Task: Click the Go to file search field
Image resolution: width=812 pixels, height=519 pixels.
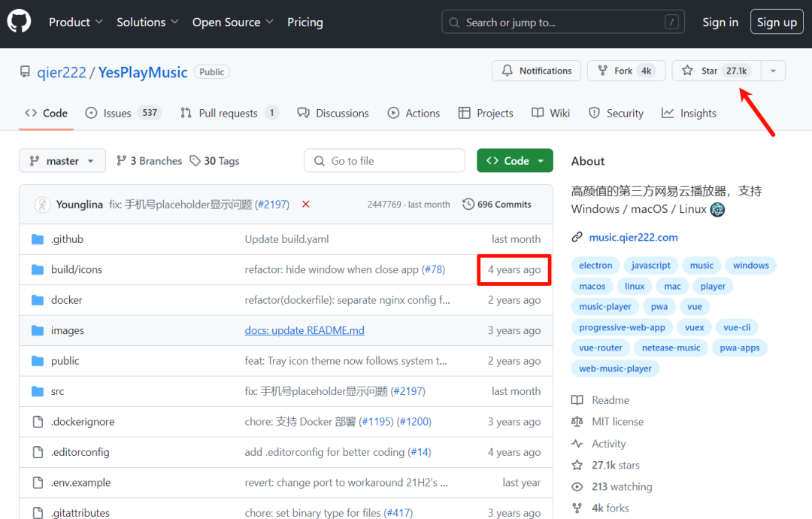Action: [x=384, y=160]
